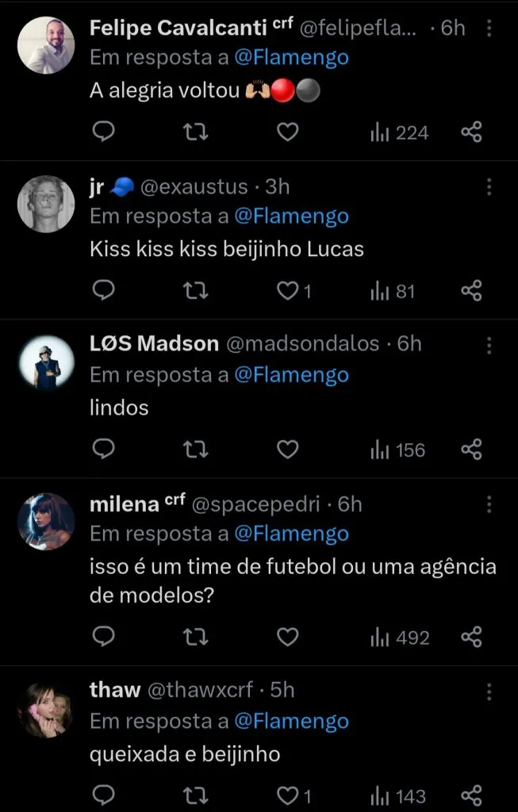Like LØS Madson's "lindos" reply
518x812 pixels.
287,450
